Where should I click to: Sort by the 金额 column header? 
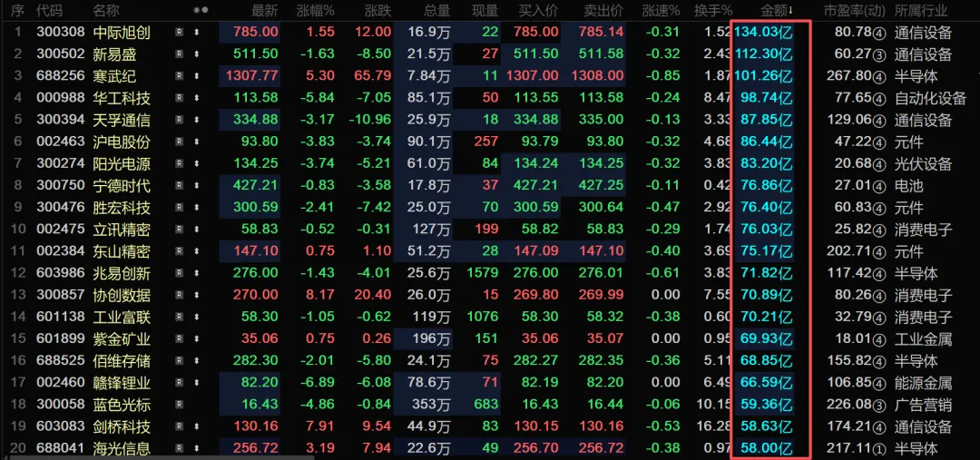point(777,11)
